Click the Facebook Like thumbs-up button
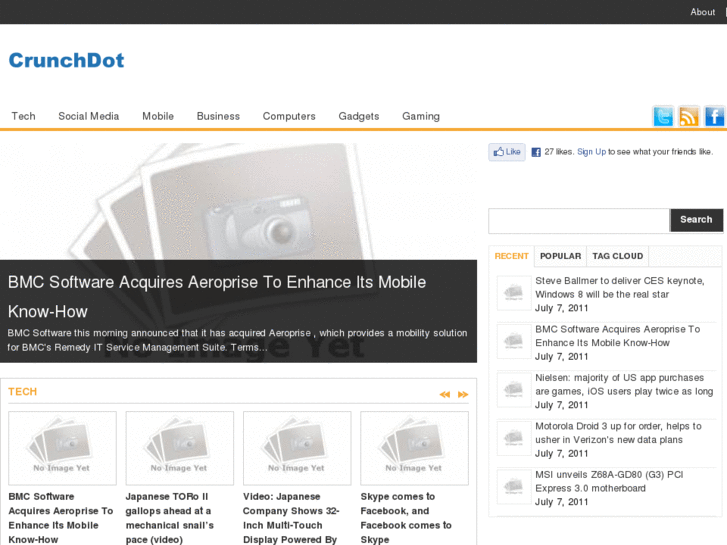 [507, 152]
